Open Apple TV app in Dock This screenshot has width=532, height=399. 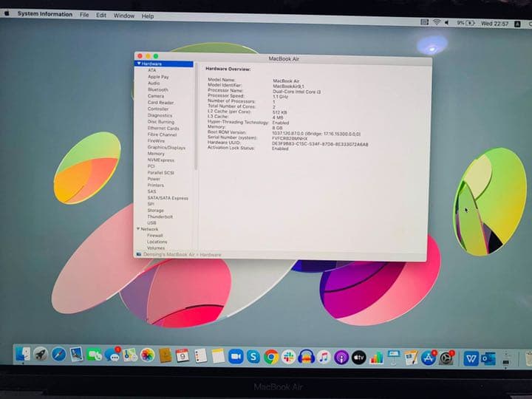click(358, 358)
